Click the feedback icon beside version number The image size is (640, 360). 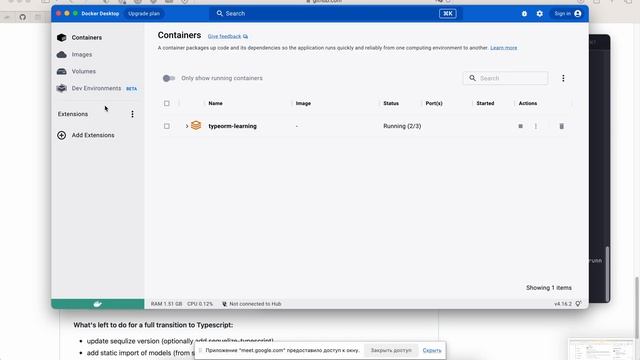(578, 304)
